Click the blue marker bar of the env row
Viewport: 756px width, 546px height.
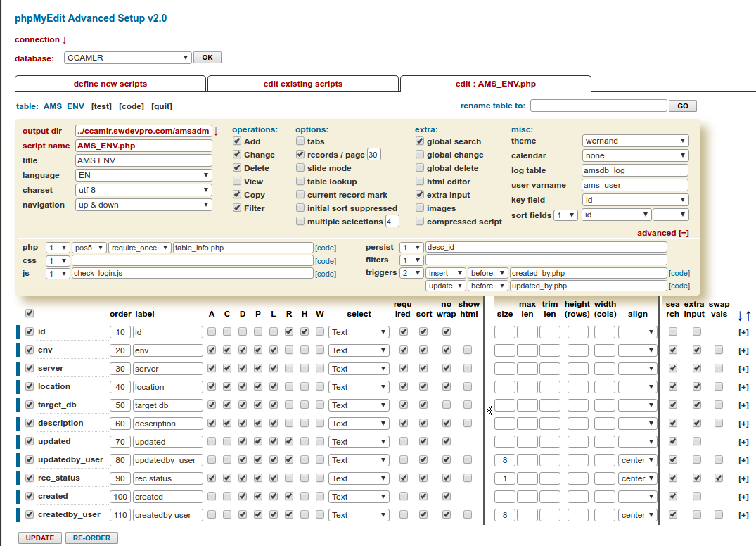click(x=18, y=350)
